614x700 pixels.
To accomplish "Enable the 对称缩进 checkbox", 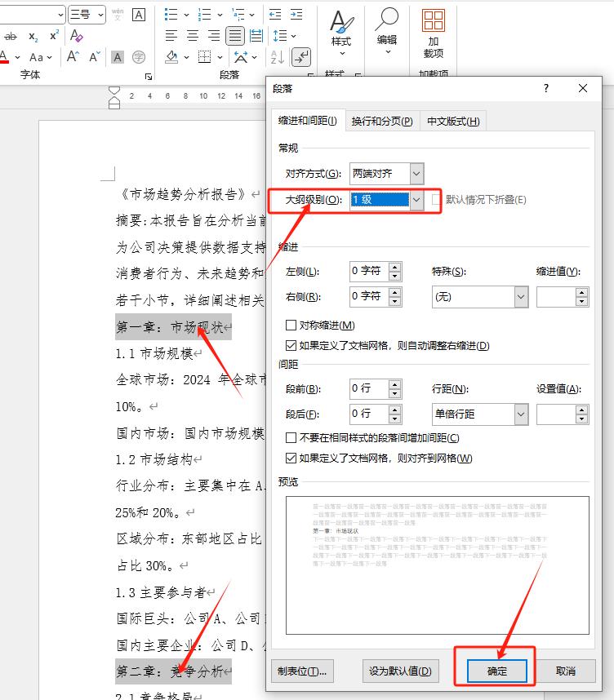I will (291, 326).
